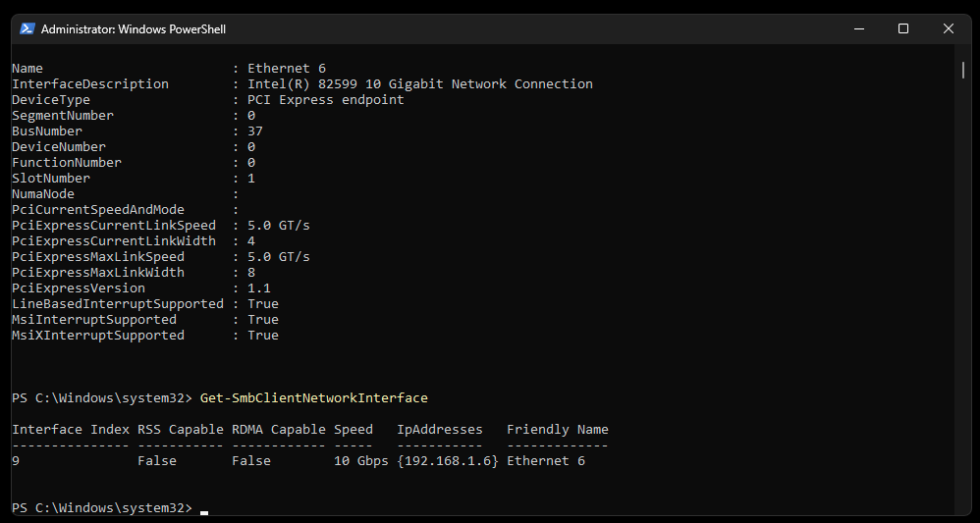Click the BusNumber value 37
980x523 pixels.
click(x=255, y=131)
